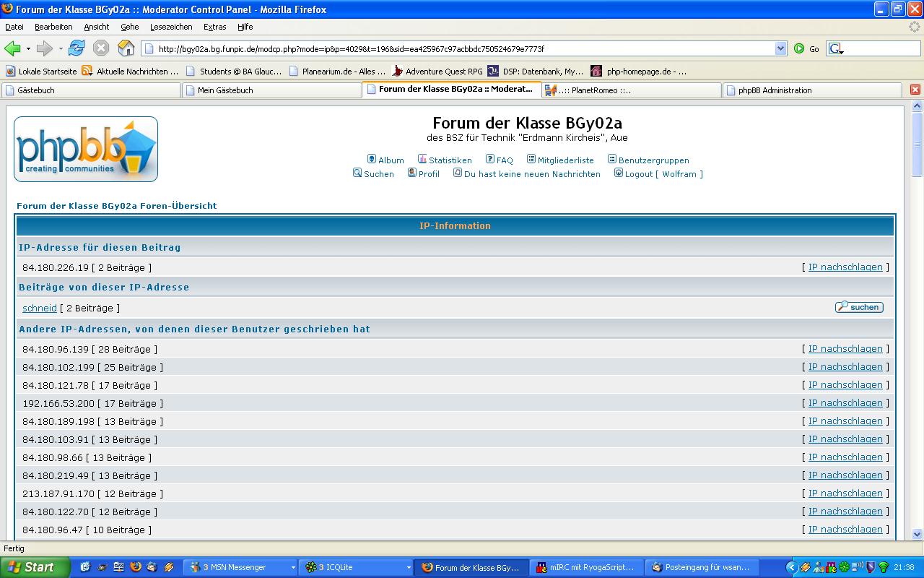Expand the MSN Messenger taskbar group
This screenshot has height=578, width=924.
(x=293, y=568)
